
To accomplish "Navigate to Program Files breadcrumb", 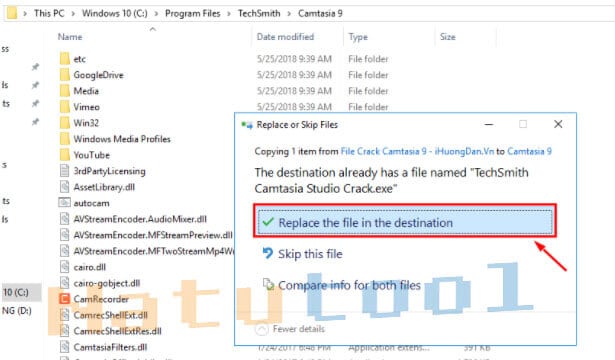I will (x=193, y=13).
